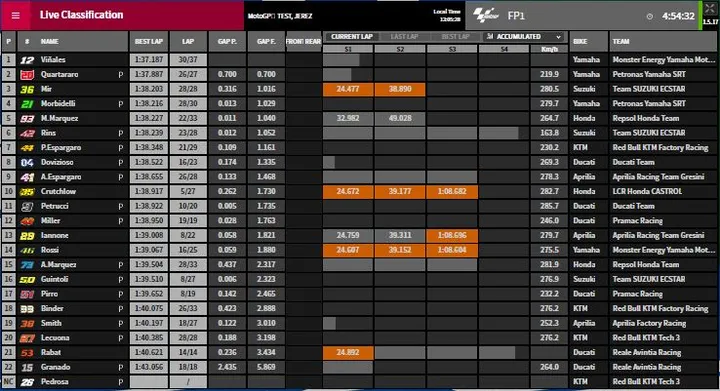Click Pedrosa name in NC row
Viewport: 720px width, 391px height.
(x=55, y=382)
